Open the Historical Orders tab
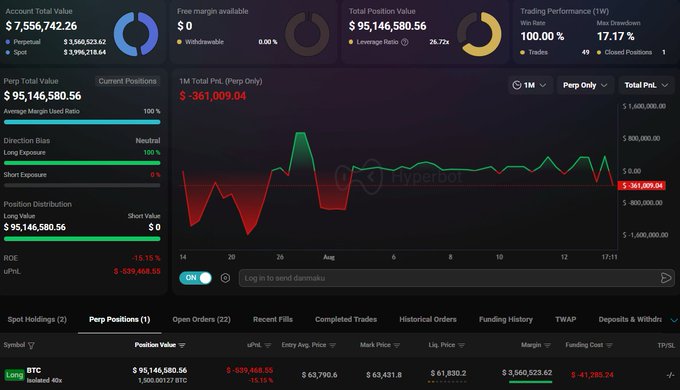 [x=428, y=319]
